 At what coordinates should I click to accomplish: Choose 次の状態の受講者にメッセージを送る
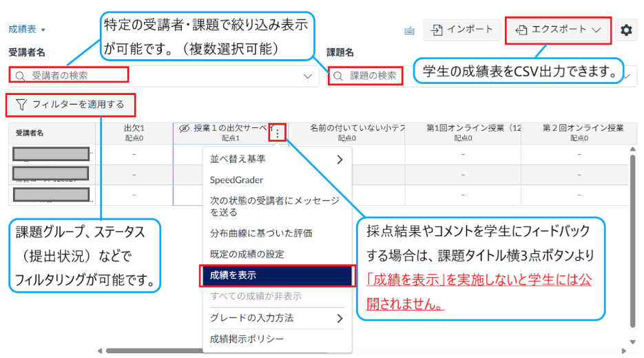pos(276,206)
